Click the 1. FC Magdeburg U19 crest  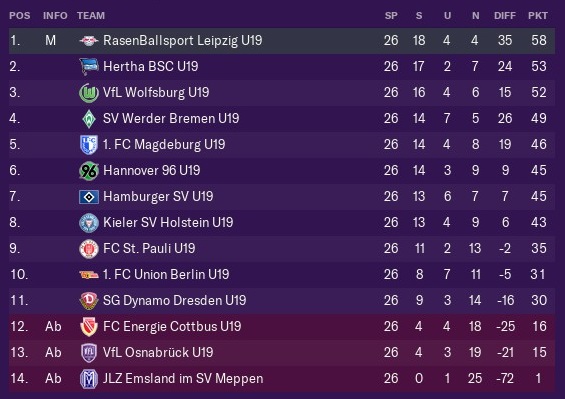(89, 145)
